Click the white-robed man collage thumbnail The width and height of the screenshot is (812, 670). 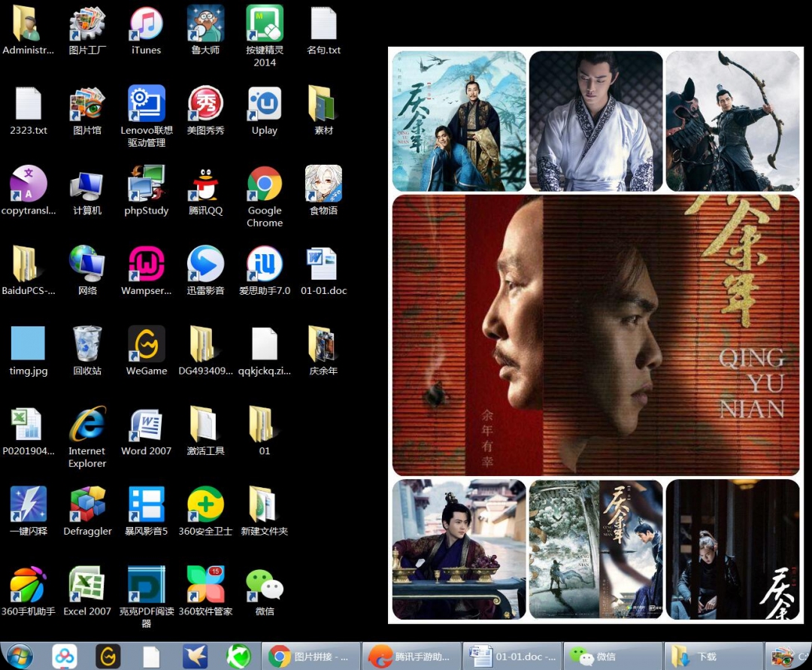tap(595, 121)
